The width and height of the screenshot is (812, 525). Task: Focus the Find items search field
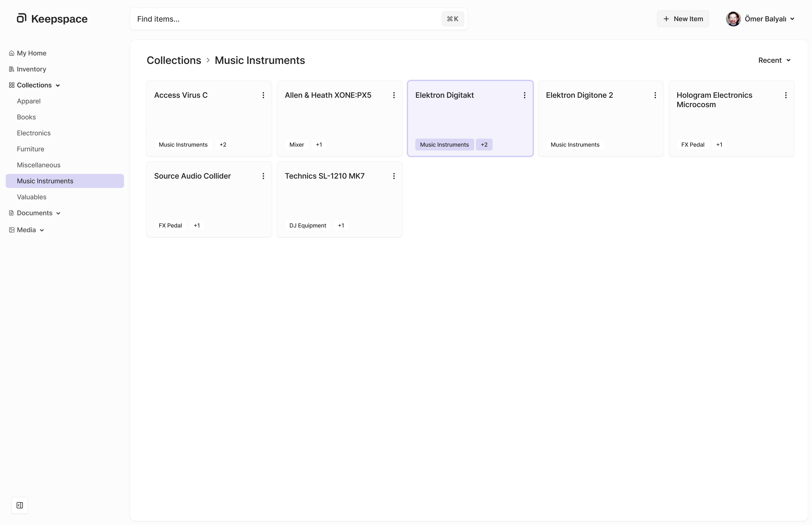coord(298,19)
